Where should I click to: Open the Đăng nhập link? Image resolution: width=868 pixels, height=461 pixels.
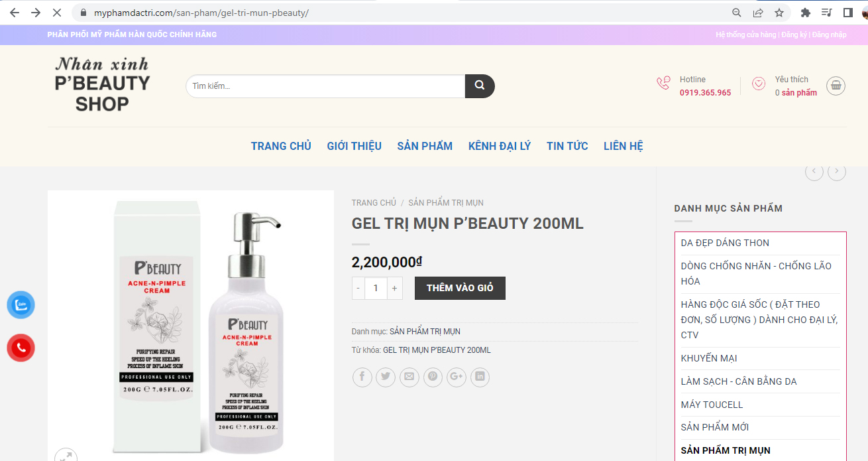tap(829, 34)
